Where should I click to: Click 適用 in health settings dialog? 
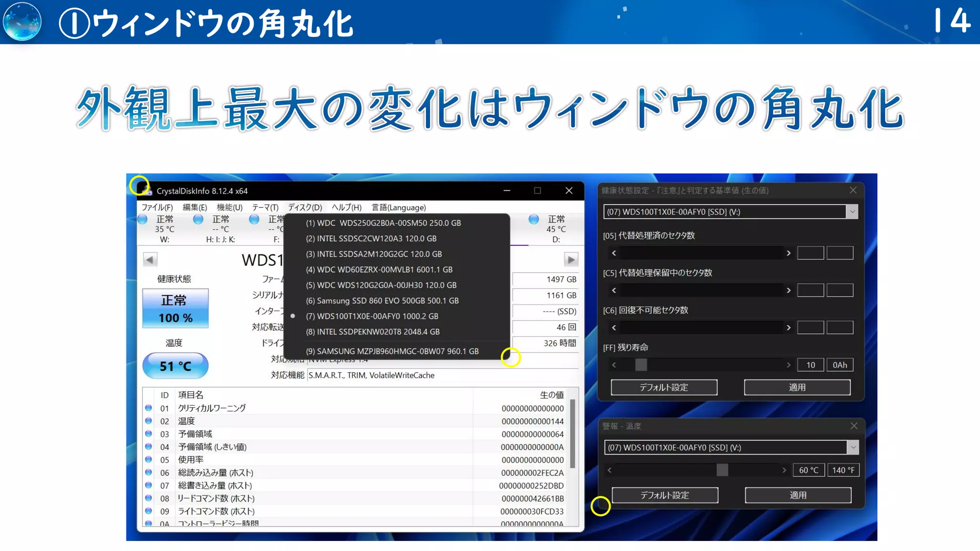click(797, 387)
